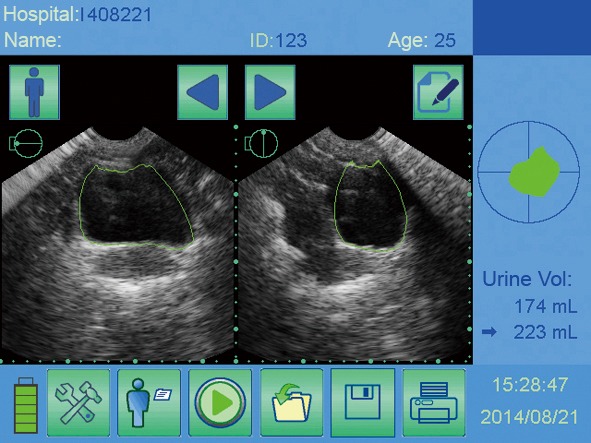Save the scan with floppy disk icon
The height and width of the screenshot is (443, 591).
click(363, 403)
